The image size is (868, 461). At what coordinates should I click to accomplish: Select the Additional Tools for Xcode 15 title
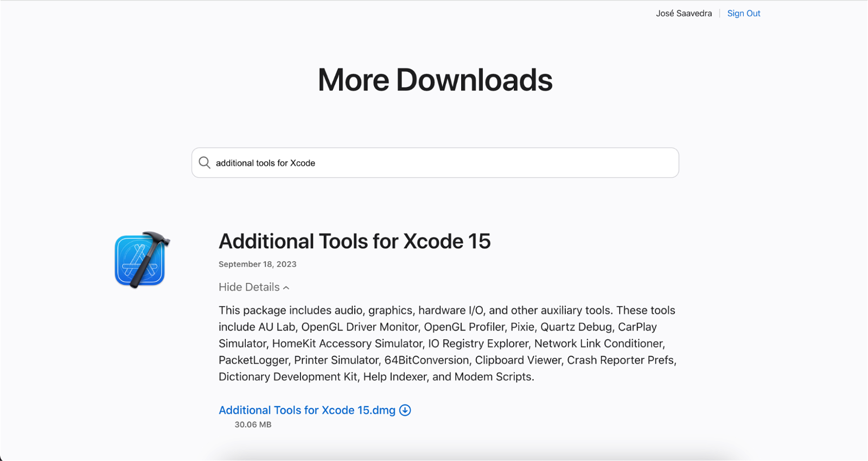(x=354, y=241)
